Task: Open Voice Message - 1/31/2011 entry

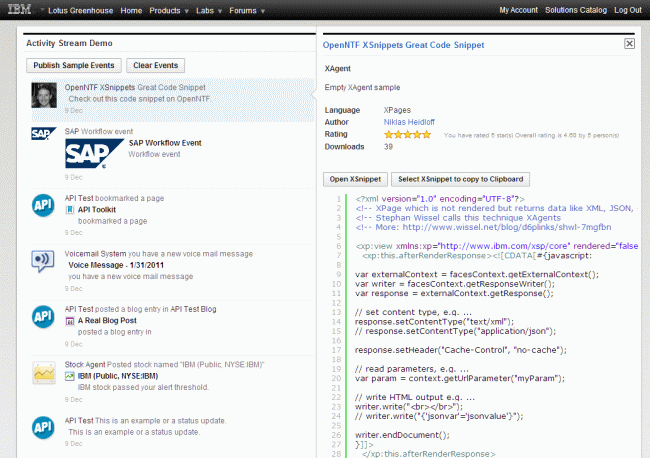Action: (116, 265)
